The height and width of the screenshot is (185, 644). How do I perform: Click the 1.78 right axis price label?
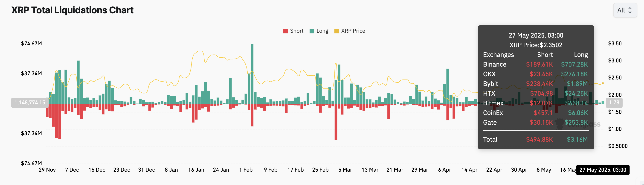[614, 103]
